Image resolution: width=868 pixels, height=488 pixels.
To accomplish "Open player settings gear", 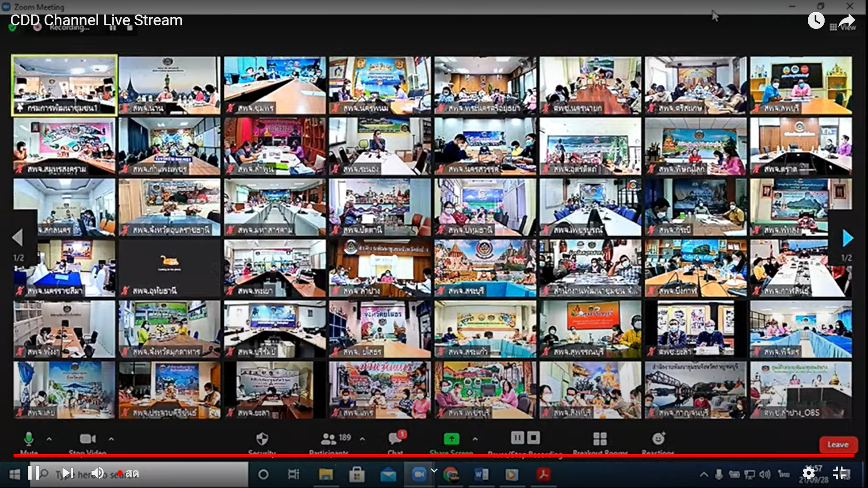I will pyautogui.click(x=809, y=473).
